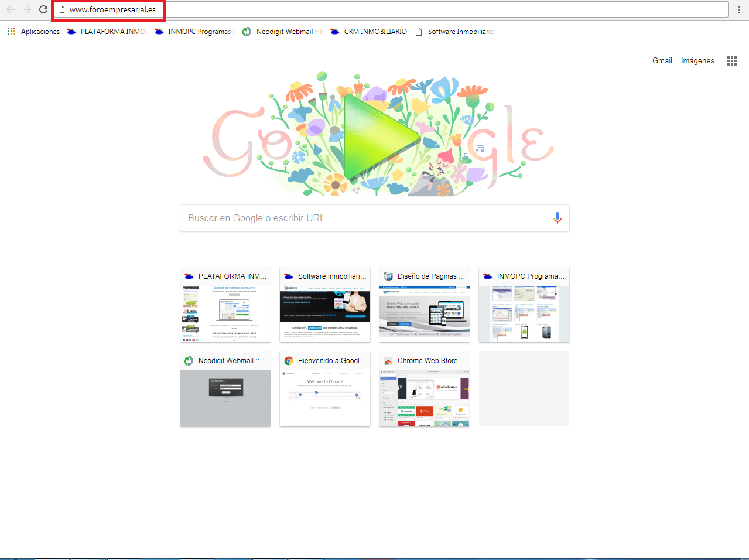Open the Chrome Web Store tile
The width and height of the screenshot is (749, 560).
click(425, 389)
